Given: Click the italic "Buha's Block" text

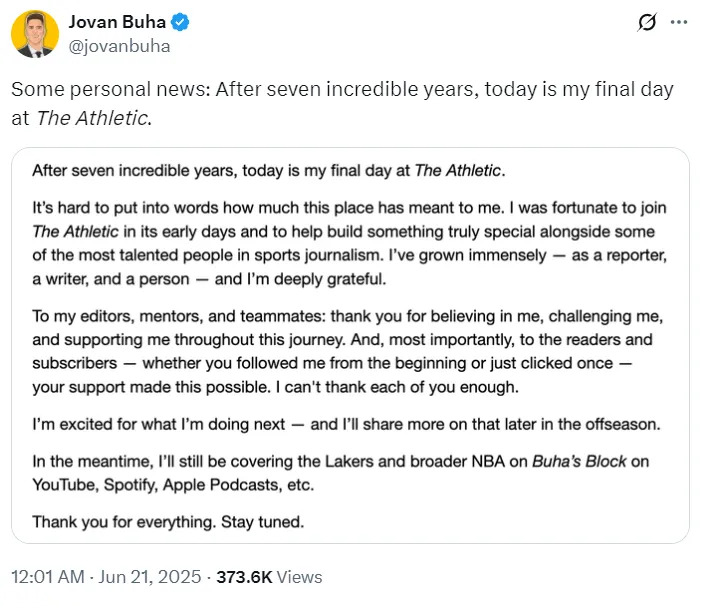Looking at the screenshot, I should tap(579, 461).
